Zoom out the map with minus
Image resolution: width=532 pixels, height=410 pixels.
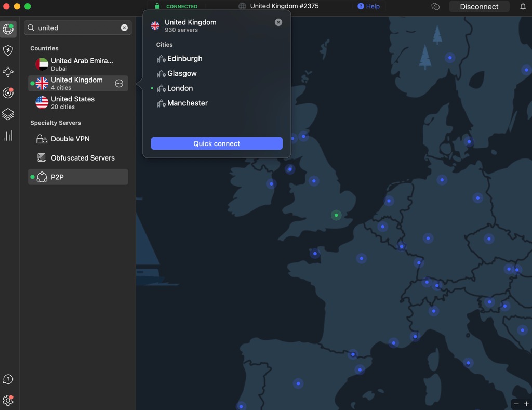[516, 404]
